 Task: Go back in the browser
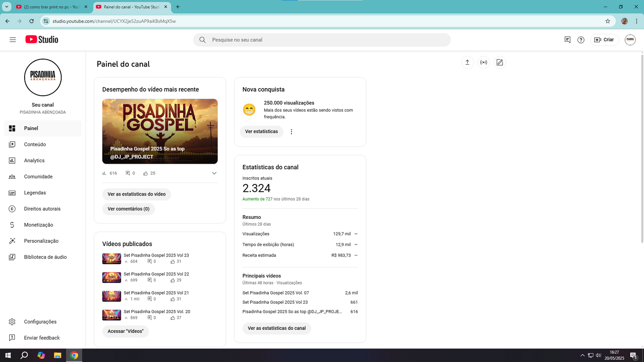tap(7, 21)
